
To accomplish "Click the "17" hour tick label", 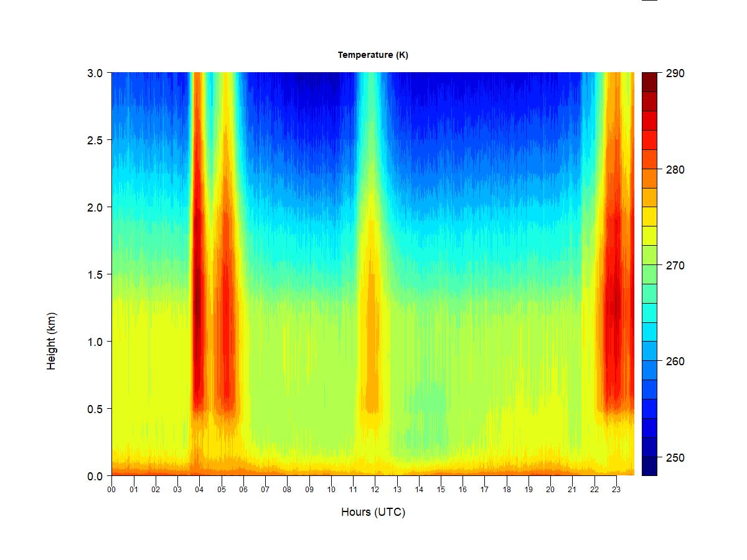I will click(484, 490).
